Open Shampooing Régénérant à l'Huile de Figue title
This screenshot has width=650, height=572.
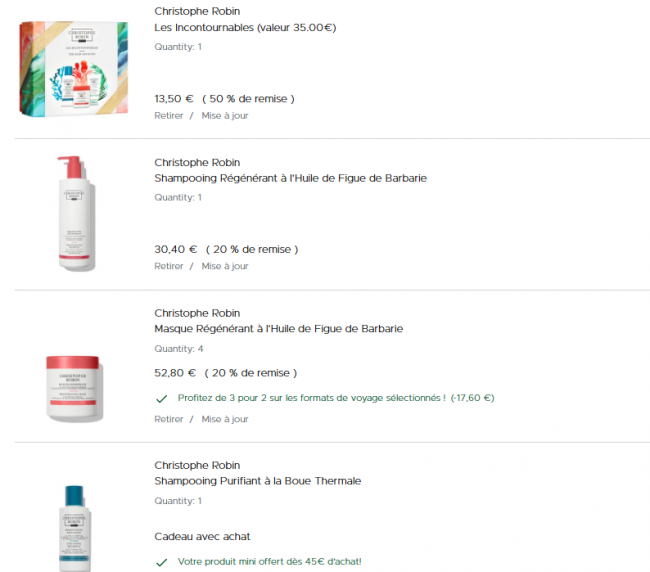point(290,178)
